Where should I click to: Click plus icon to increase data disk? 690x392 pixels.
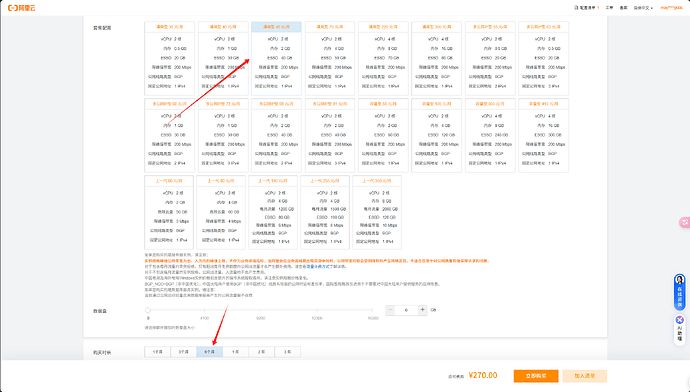(x=422, y=310)
